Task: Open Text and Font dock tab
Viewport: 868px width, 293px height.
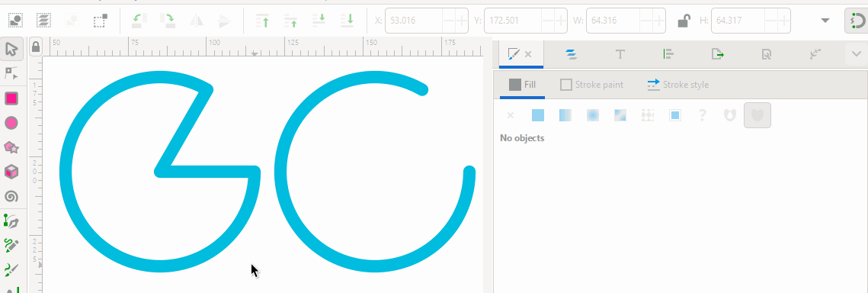Action: pos(620,54)
